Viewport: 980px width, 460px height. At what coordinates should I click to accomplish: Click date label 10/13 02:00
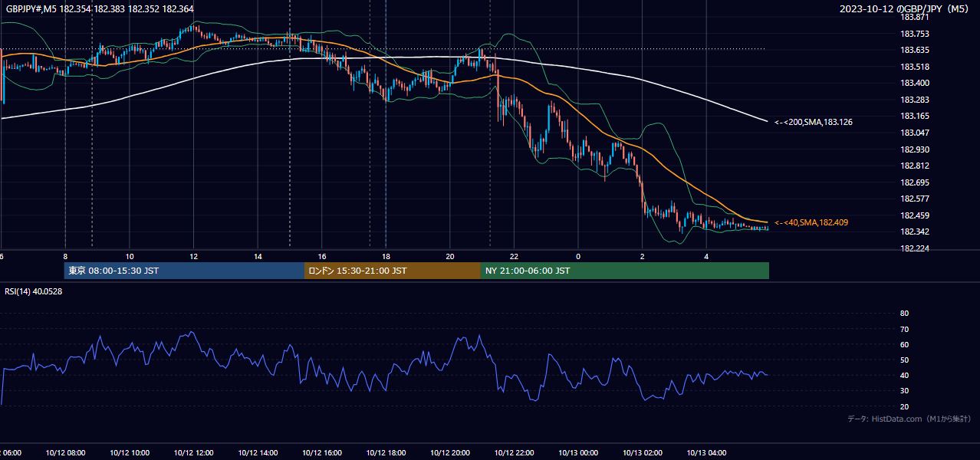pyautogui.click(x=643, y=453)
